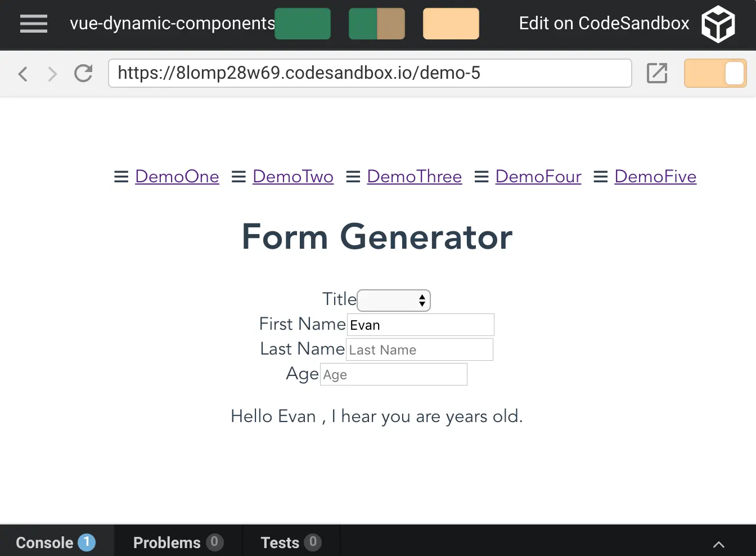Click the Problems badge showing 0
This screenshot has width=756, height=556.
(x=214, y=542)
